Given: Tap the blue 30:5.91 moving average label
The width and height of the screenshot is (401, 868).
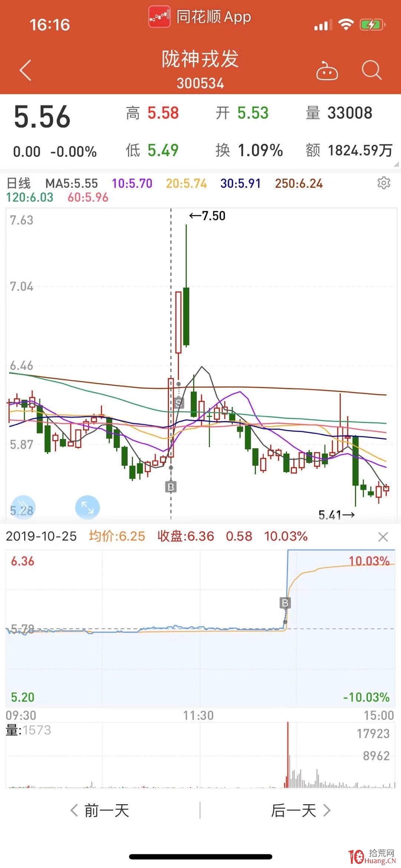Looking at the screenshot, I should tap(241, 183).
